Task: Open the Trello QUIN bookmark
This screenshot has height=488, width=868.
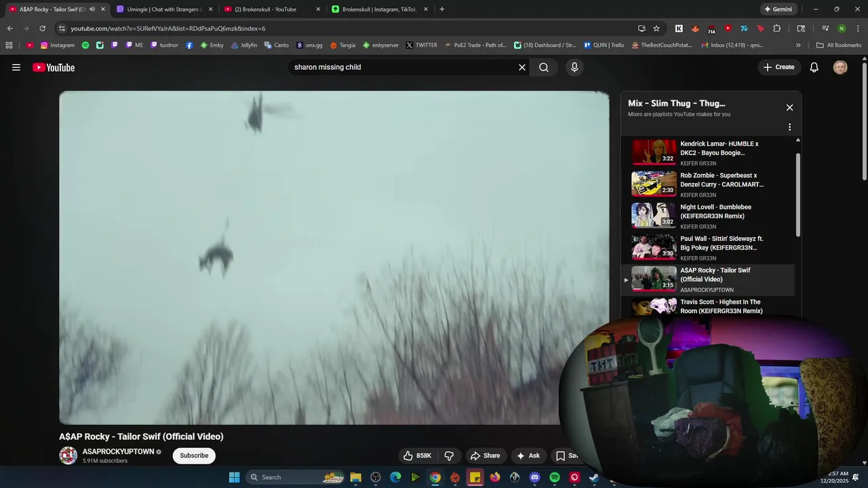Action: [604, 45]
